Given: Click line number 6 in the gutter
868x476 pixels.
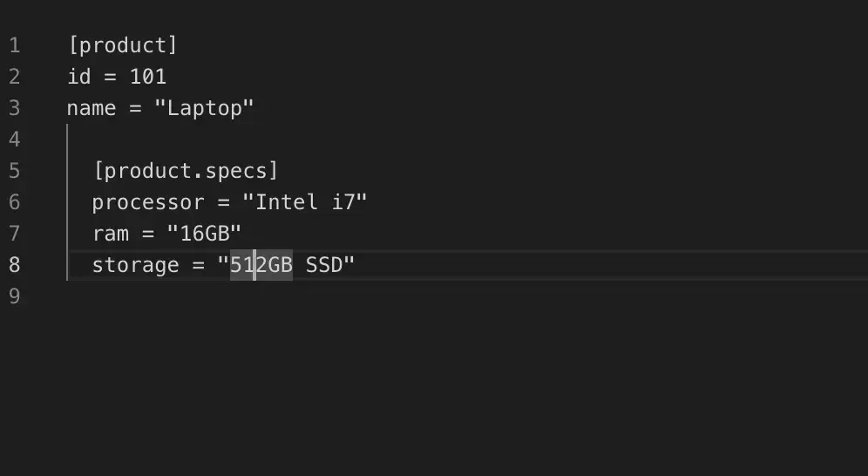Looking at the screenshot, I should 14,202.
